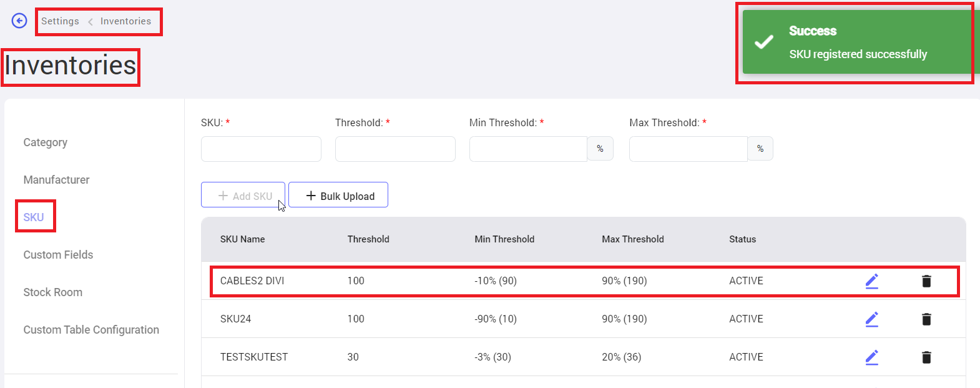Delete TESTSKUTEST with the trash icon

tap(926, 357)
